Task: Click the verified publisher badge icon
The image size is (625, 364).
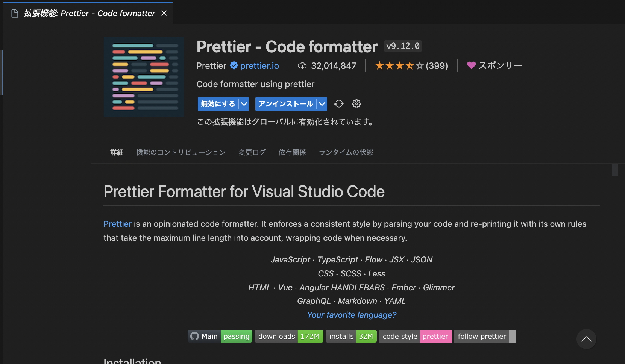Action: (234, 66)
